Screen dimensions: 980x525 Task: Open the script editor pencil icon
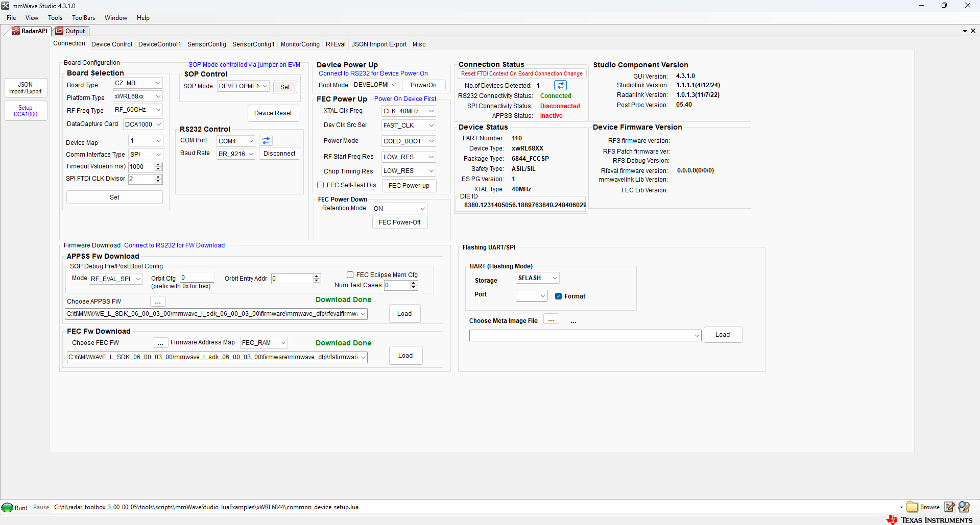point(949,507)
